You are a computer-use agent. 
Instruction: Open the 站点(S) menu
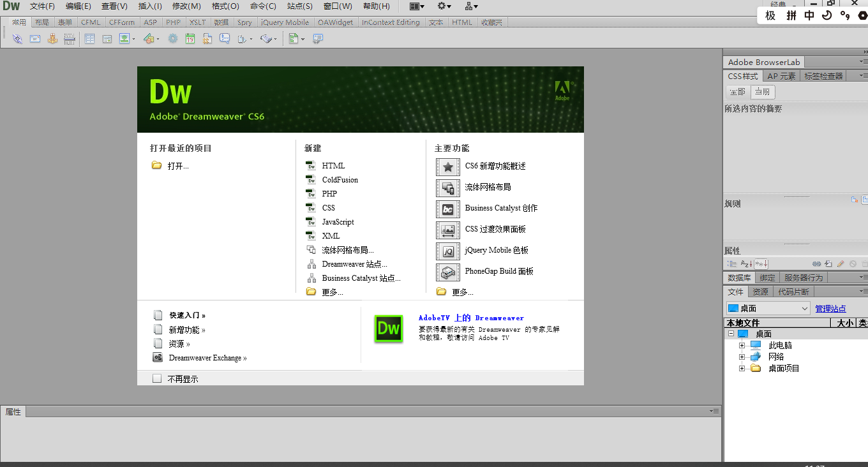tap(300, 6)
